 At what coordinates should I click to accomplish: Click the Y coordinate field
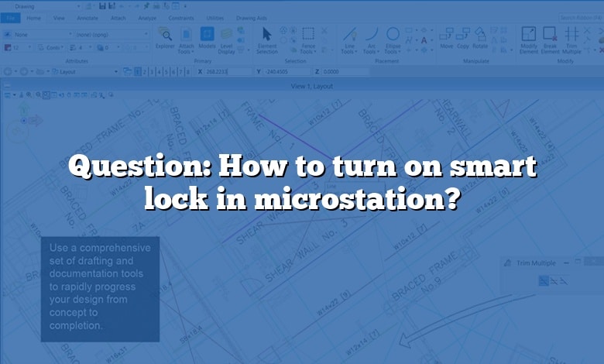(x=287, y=72)
